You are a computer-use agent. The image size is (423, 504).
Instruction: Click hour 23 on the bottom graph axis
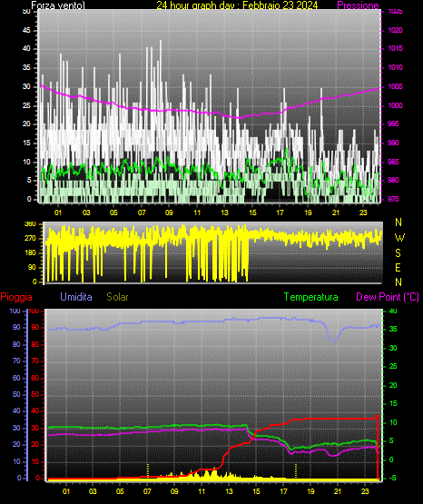coord(365,491)
